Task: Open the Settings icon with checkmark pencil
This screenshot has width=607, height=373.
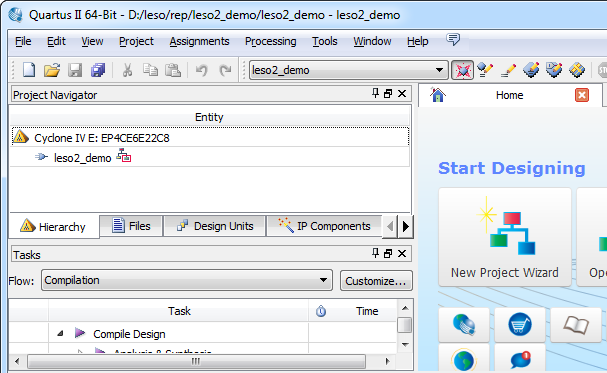Action: point(485,70)
